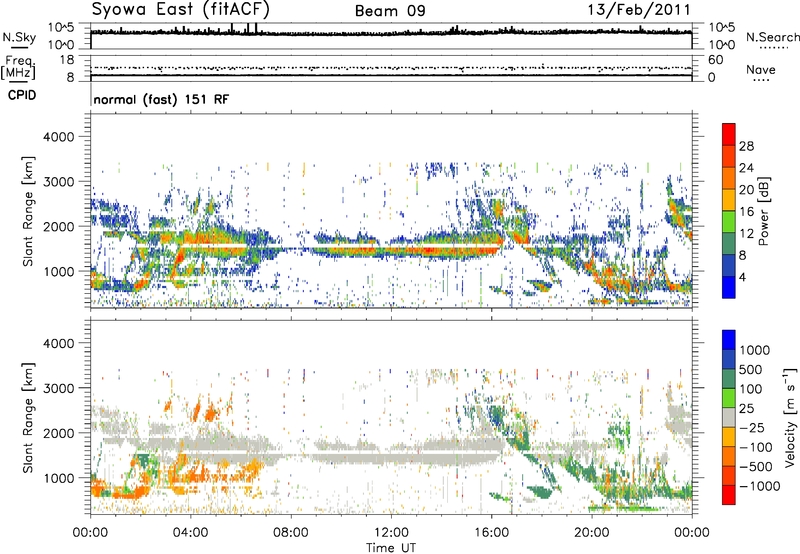Click the "3000" tick in Power panel

[x=58, y=182]
